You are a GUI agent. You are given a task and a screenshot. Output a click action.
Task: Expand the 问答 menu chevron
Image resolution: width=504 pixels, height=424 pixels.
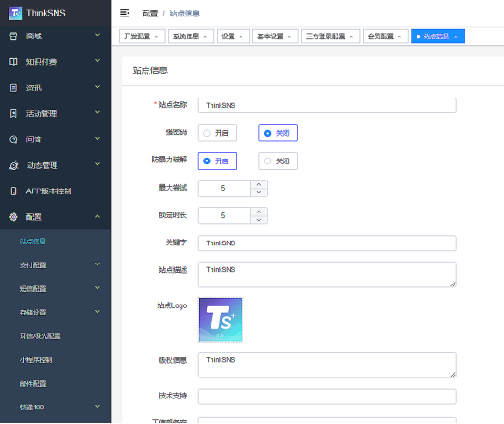98,138
